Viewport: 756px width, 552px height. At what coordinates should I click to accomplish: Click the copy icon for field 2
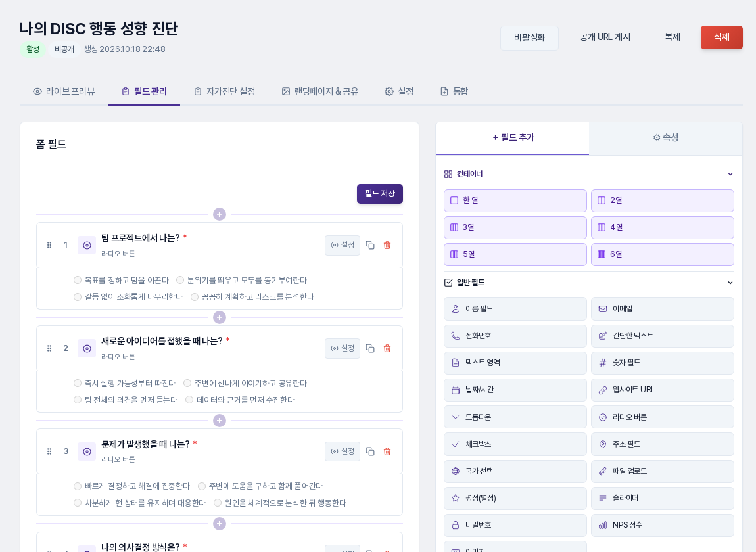(x=370, y=348)
